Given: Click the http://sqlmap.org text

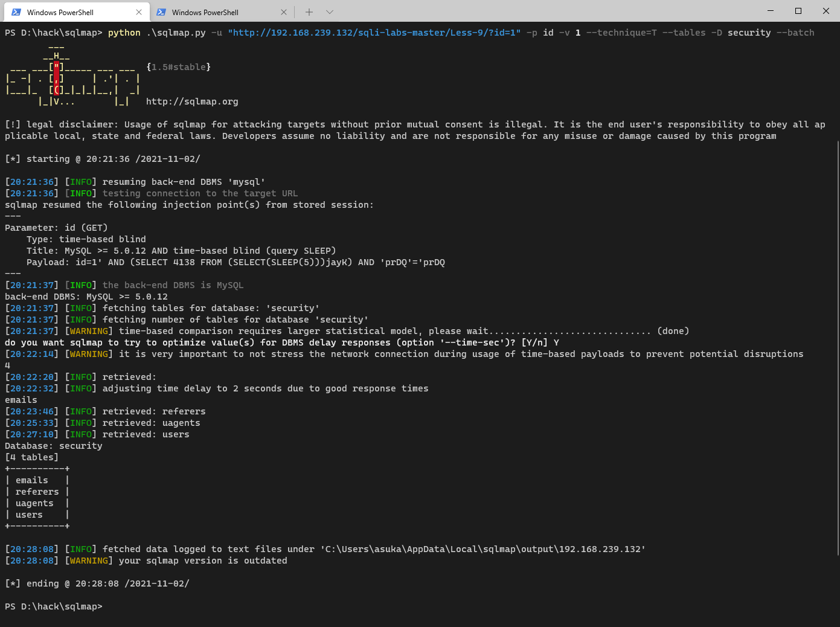Looking at the screenshot, I should tap(192, 101).
